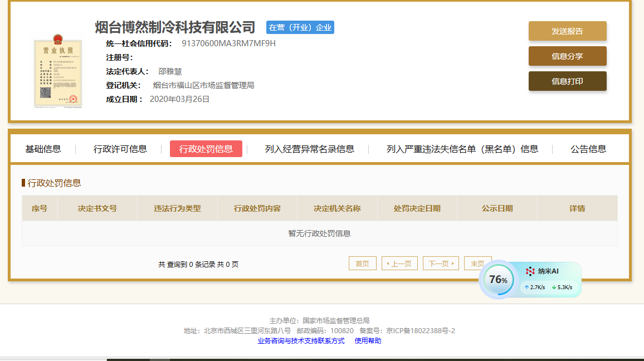Switch to the 行政许可信息 tab
This screenshot has width=644, height=361.
pos(120,149)
